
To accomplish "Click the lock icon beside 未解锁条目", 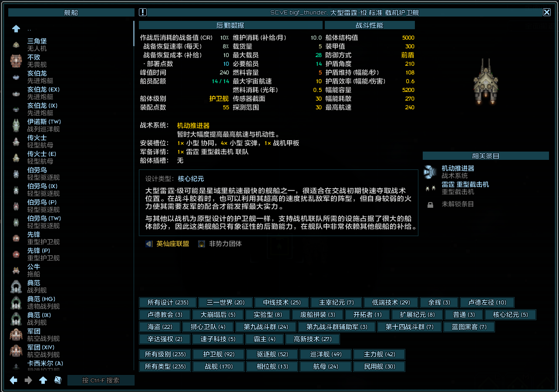I will [430, 204].
